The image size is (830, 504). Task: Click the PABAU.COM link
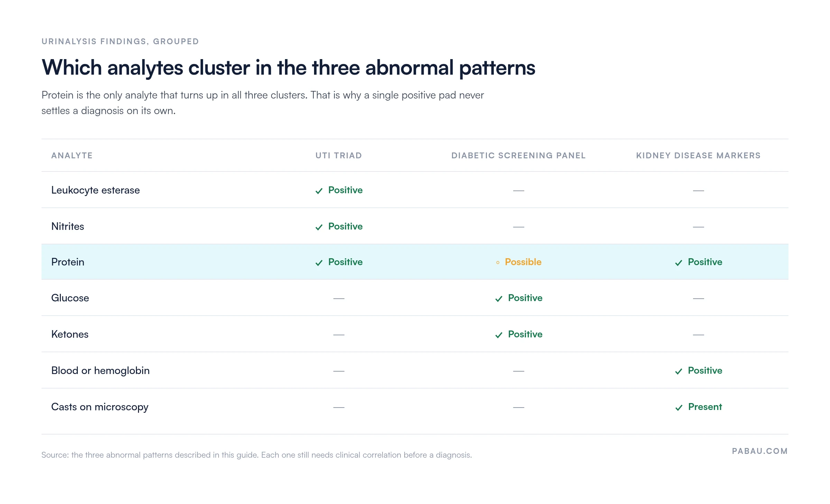pos(760,451)
